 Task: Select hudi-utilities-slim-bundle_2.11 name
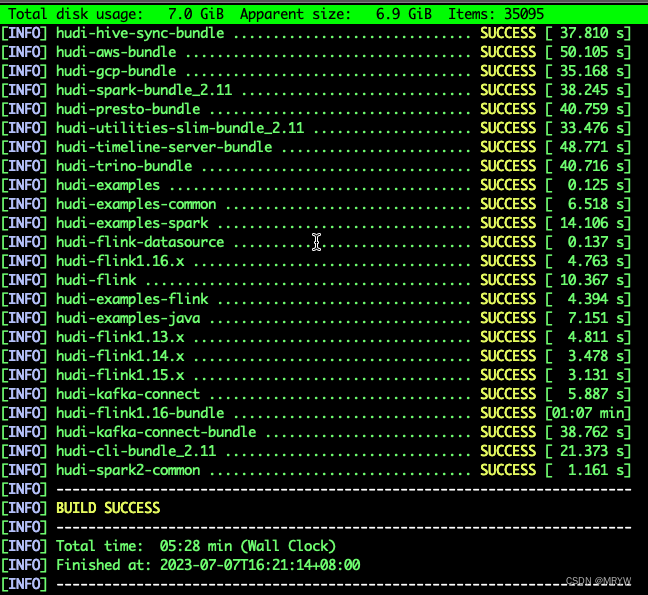click(180, 129)
